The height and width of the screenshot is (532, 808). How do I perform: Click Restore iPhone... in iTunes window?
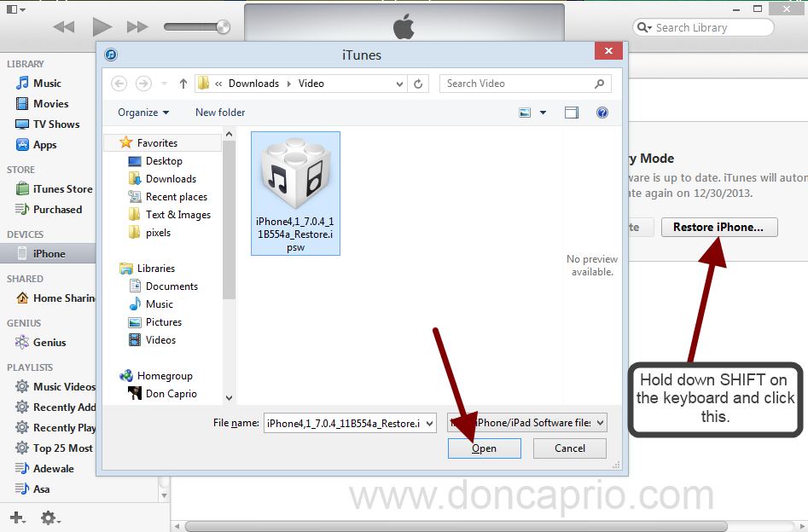click(719, 227)
